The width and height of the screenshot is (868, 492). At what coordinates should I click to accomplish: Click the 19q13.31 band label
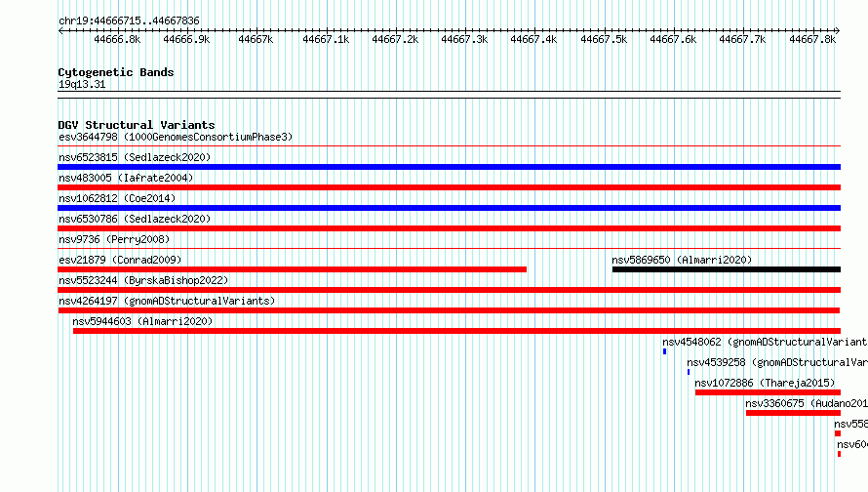click(x=82, y=84)
